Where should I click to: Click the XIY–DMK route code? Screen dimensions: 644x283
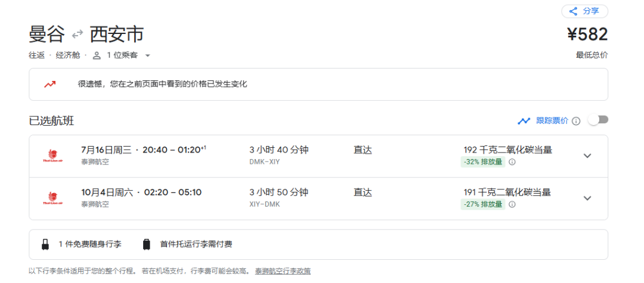point(265,204)
